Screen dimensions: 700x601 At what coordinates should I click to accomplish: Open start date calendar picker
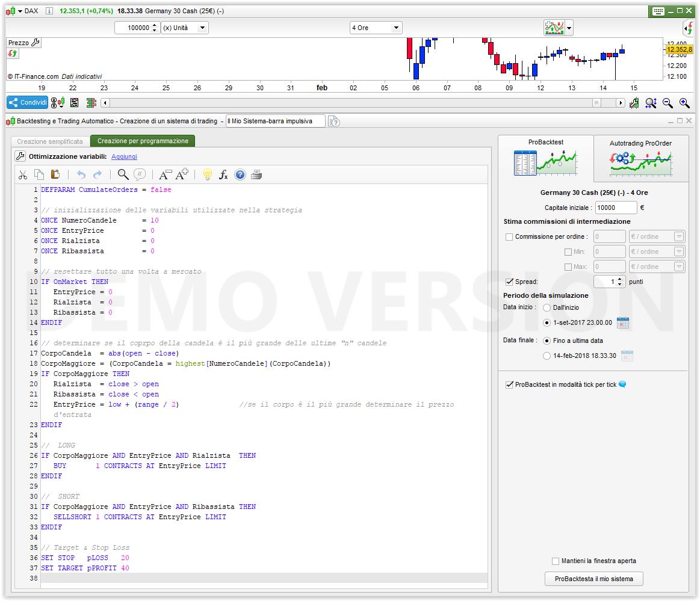tap(622, 322)
